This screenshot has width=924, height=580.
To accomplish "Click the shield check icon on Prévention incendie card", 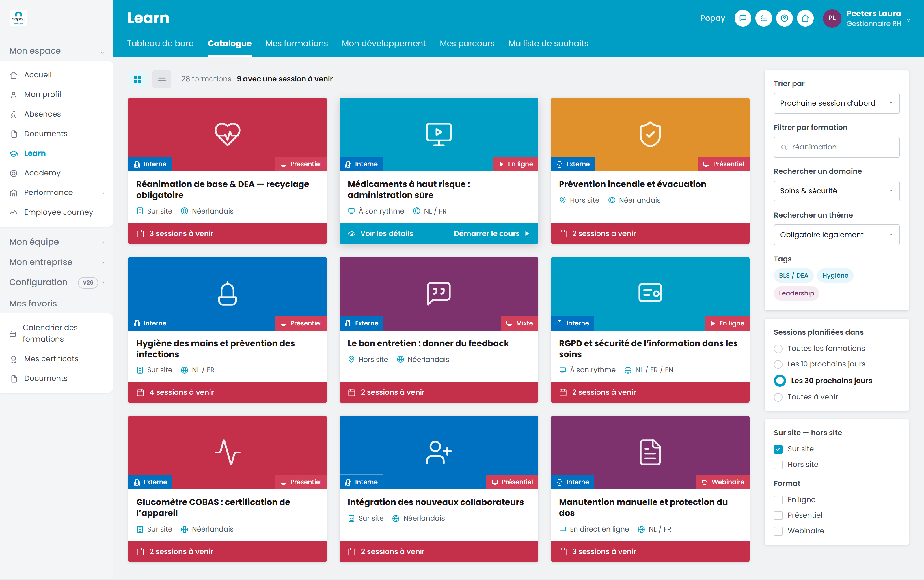I will tap(650, 134).
